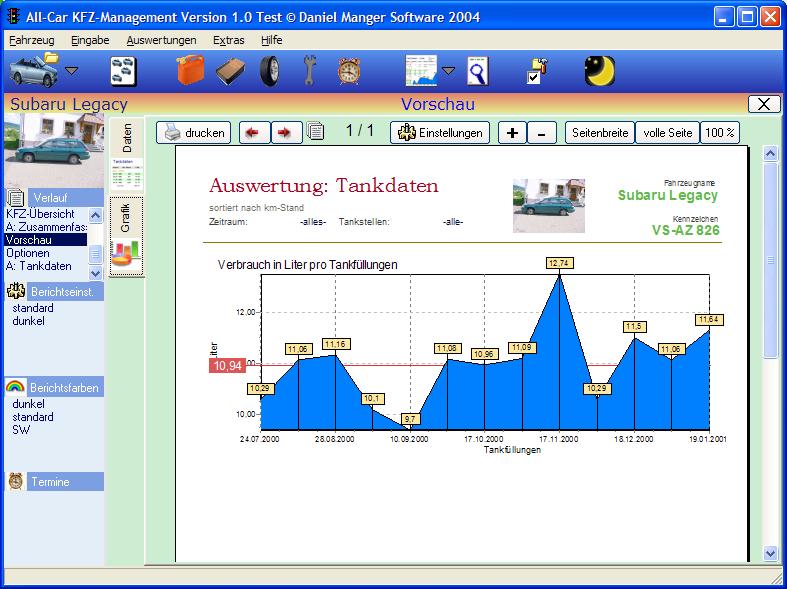Viewport: 787px width, 589px height.
Task: Go to previous page with left arrow
Action: [x=254, y=133]
